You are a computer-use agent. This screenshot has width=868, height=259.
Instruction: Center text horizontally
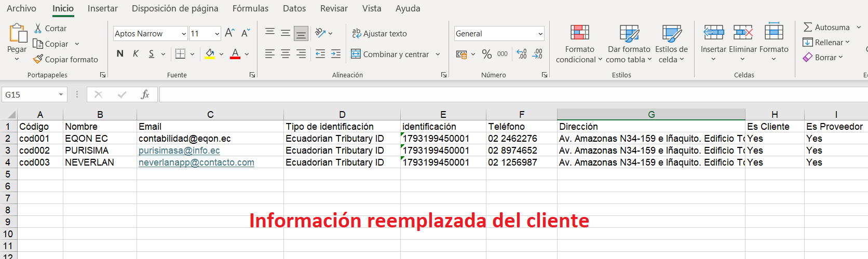286,54
